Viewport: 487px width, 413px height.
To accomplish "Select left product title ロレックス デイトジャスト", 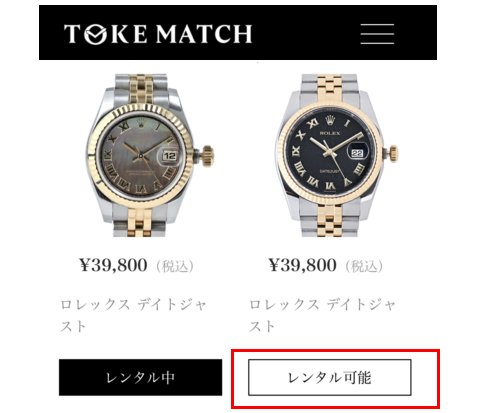I will point(133,315).
